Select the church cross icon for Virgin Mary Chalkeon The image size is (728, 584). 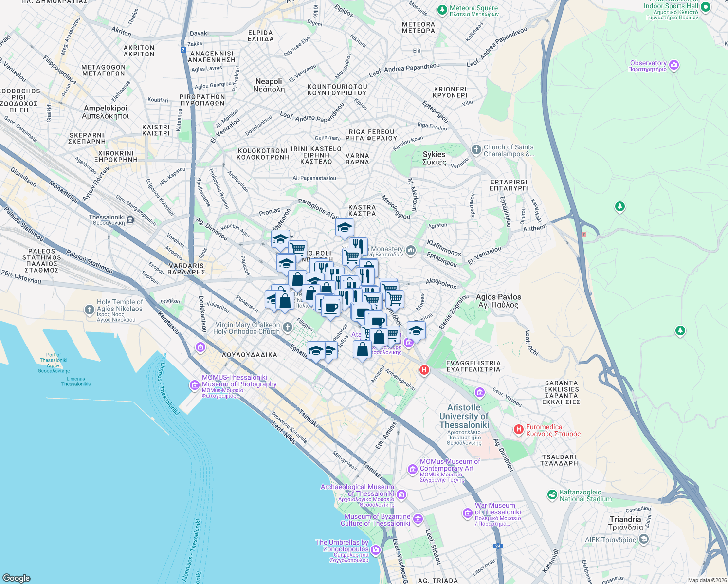click(x=288, y=328)
